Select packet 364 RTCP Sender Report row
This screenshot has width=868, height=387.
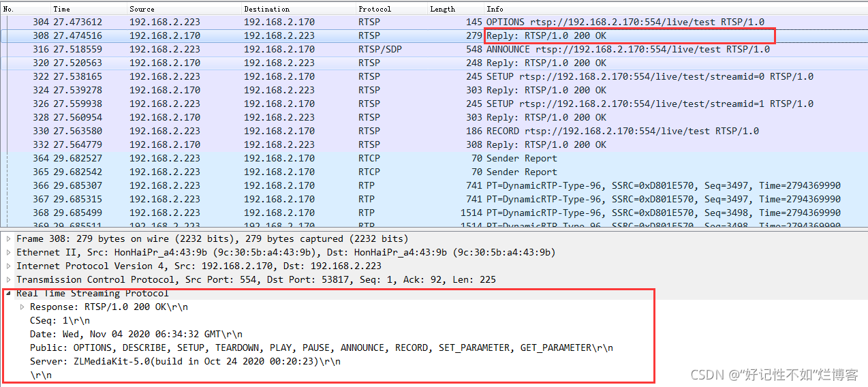pos(434,158)
